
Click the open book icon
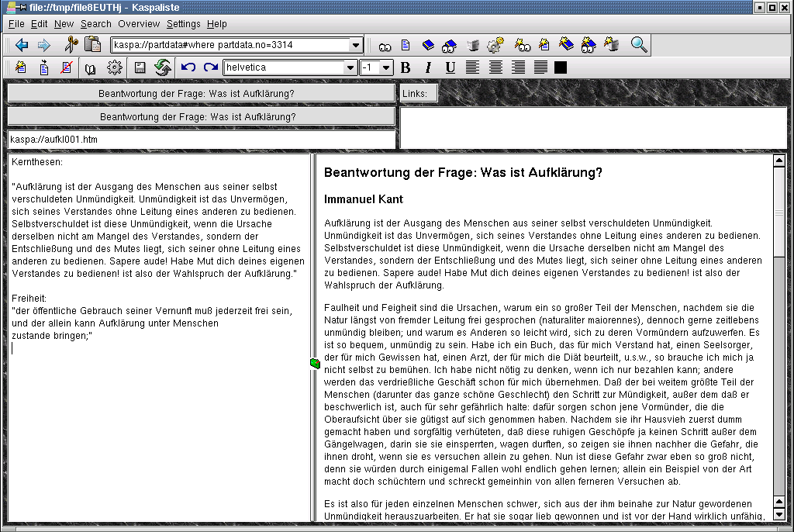(90, 68)
